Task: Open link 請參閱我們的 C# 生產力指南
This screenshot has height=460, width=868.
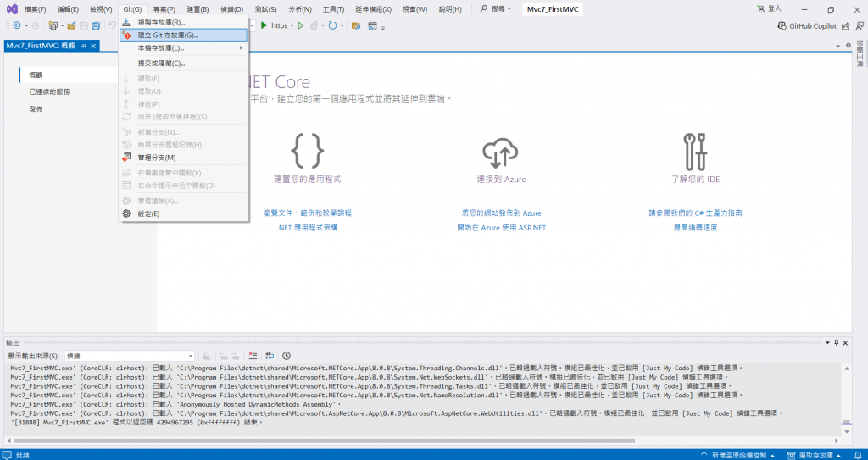Action: pyautogui.click(x=695, y=213)
